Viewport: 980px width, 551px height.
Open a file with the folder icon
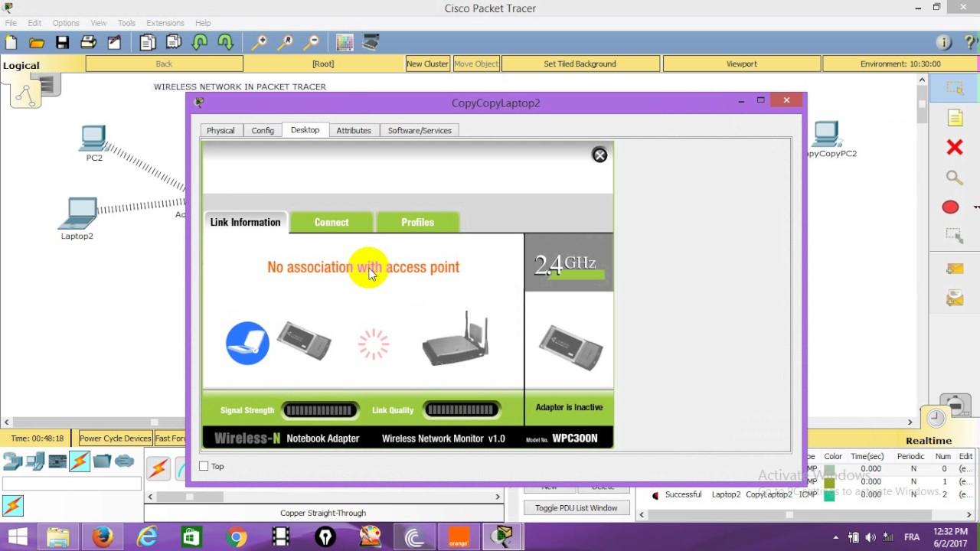(x=37, y=43)
